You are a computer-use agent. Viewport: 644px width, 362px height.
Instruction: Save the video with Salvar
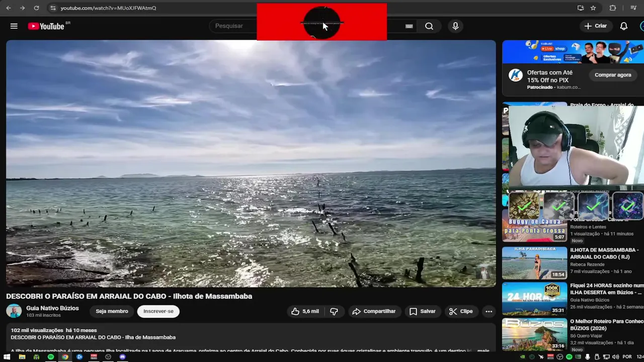click(422, 311)
